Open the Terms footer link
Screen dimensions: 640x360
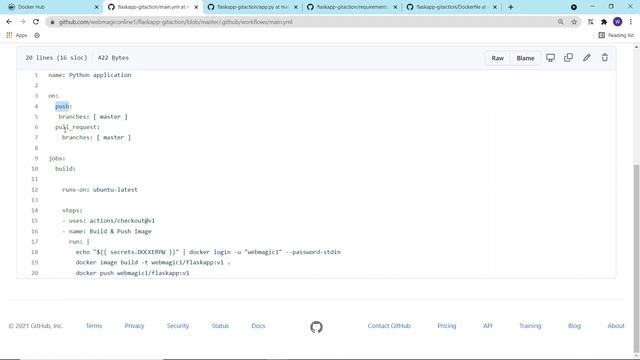[x=94, y=326]
